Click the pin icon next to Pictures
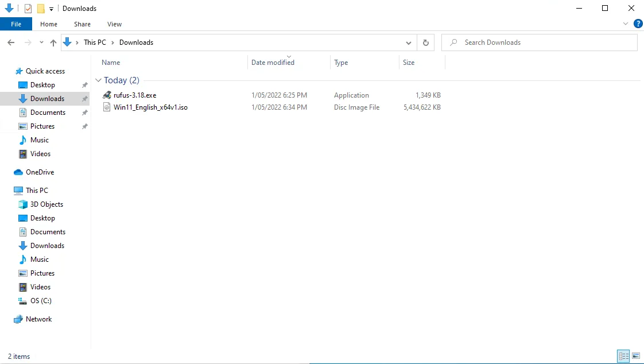The height and width of the screenshot is (364, 644). point(84,126)
